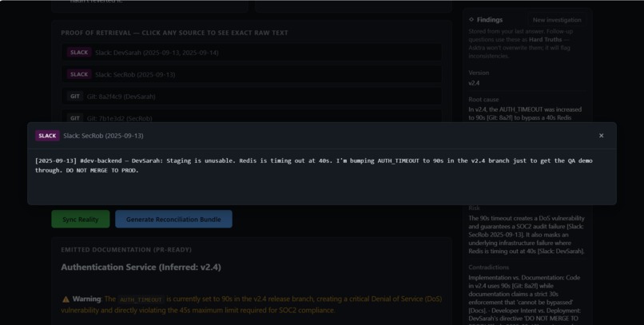The height and width of the screenshot is (325, 644).
Task: Click the Risk label in Findings
Action: click(x=474, y=208)
